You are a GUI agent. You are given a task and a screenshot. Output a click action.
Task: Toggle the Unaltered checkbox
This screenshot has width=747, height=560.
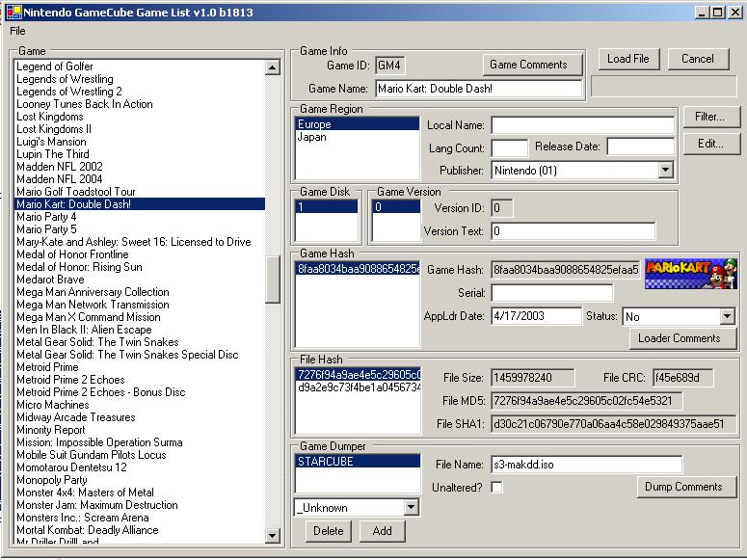496,488
